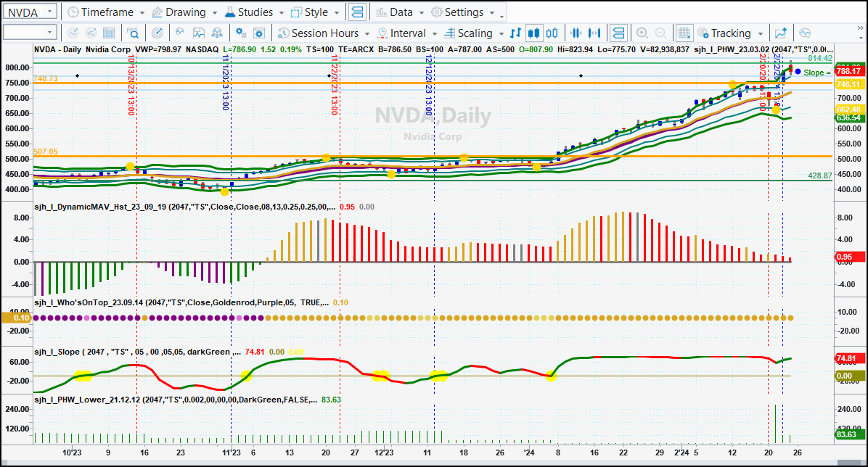Toggle the grid selection clear icon
Screen dimensions: 868x467
(x=684, y=33)
